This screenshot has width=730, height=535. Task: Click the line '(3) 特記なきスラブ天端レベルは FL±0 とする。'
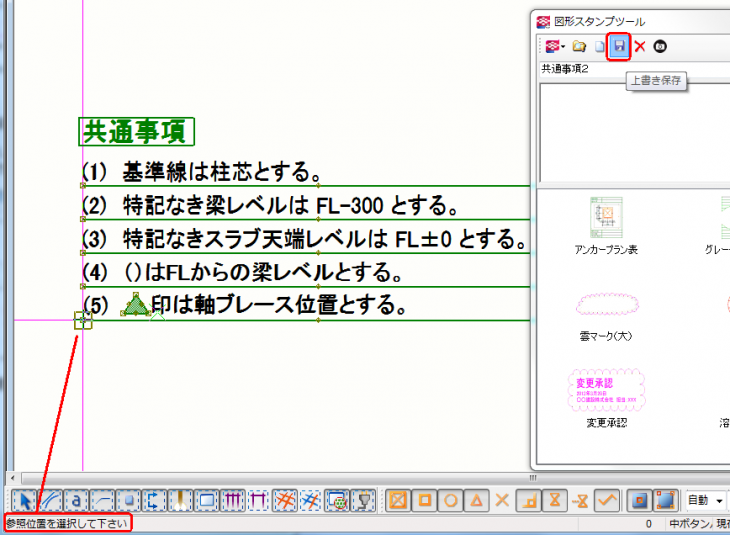[304, 239]
